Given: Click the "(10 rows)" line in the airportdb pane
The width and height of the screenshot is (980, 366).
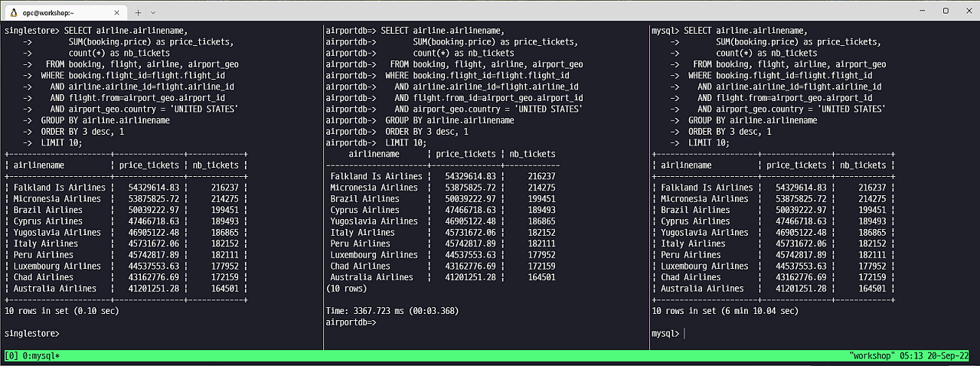Looking at the screenshot, I should click(x=348, y=289).
